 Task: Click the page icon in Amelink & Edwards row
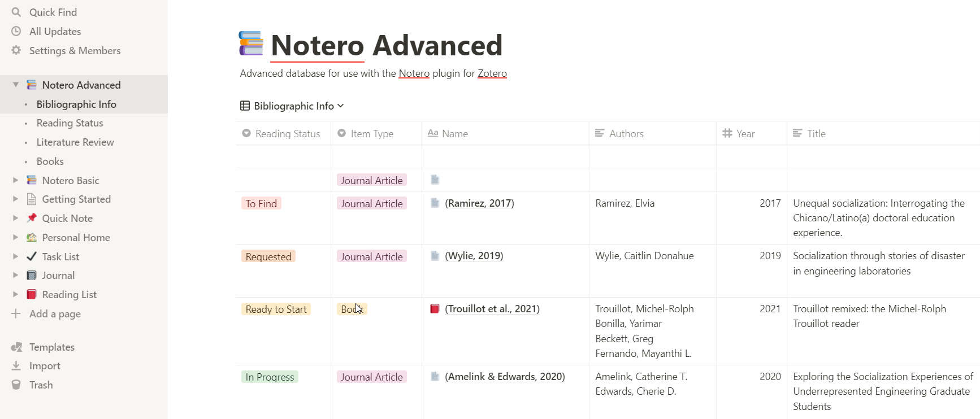pyautogui.click(x=435, y=376)
